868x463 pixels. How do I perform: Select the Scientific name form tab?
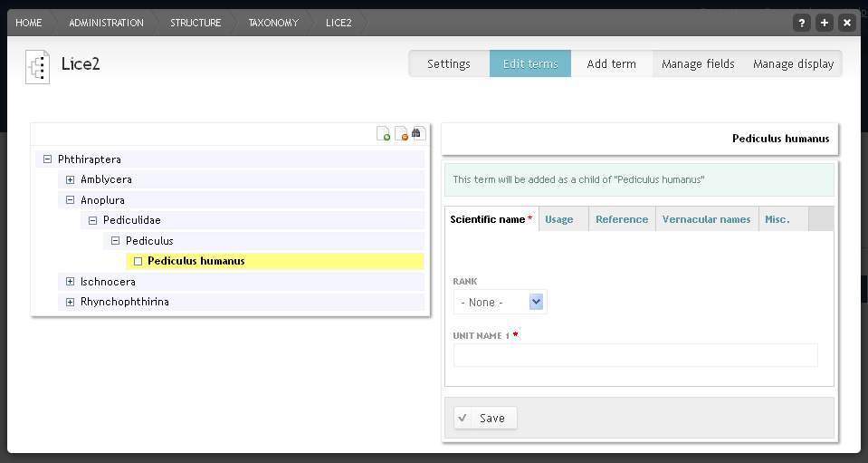click(x=491, y=219)
